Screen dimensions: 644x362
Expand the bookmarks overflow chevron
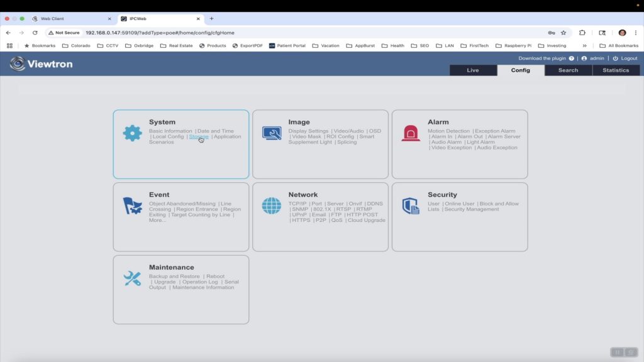point(584,45)
